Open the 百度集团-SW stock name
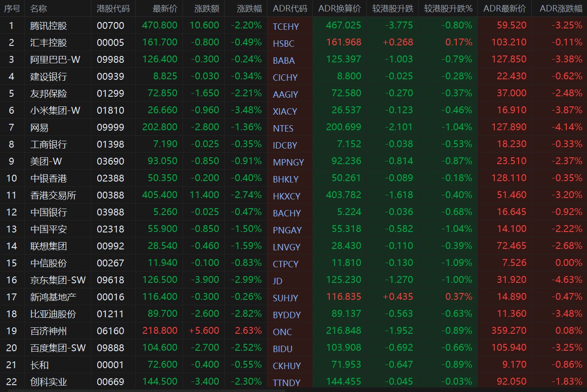This screenshot has width=587, height=392. [58, 348]
